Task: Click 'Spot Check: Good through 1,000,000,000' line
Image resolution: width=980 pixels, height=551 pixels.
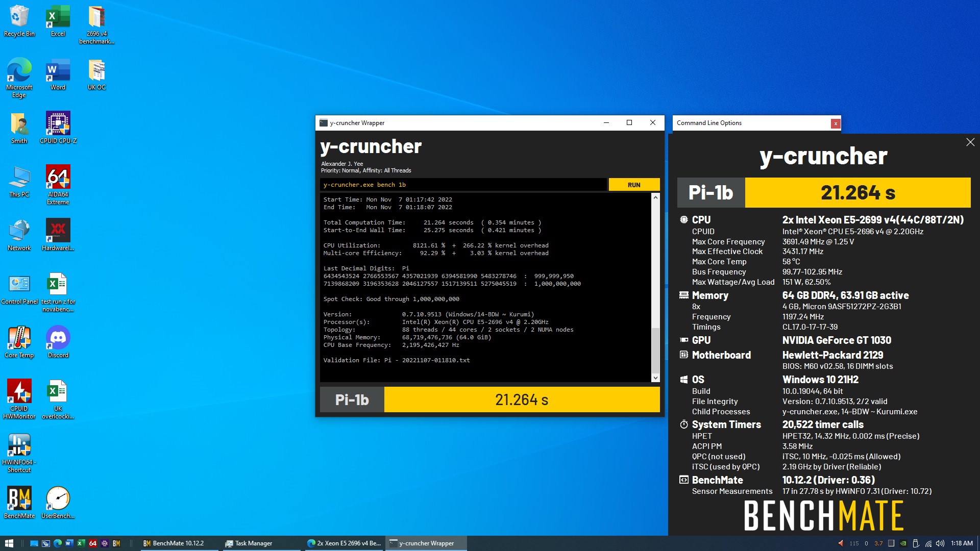Action: click(x=391, y=299)
